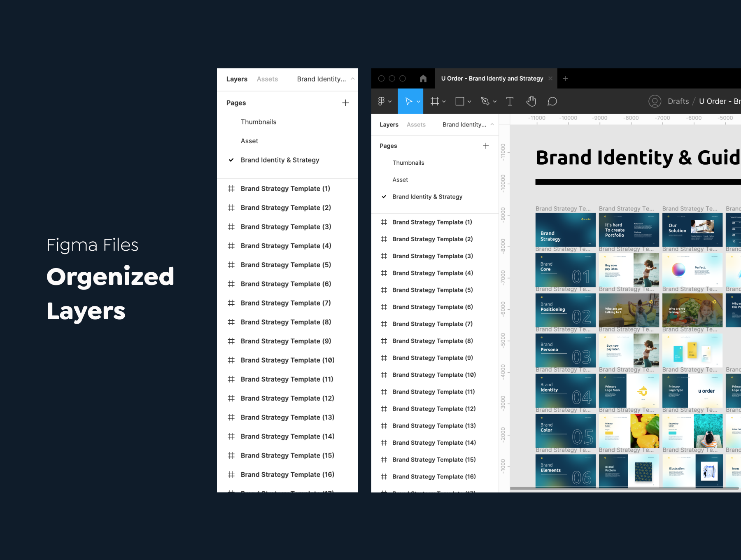Switch to the Thumbnails page in Figma
Screen dimensions: 741x560
408,163
